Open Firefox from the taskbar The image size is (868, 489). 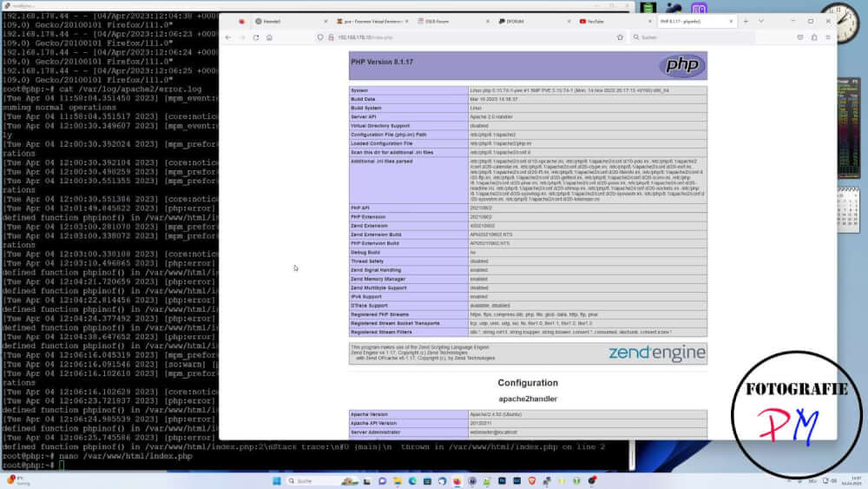tap(457, 480)
